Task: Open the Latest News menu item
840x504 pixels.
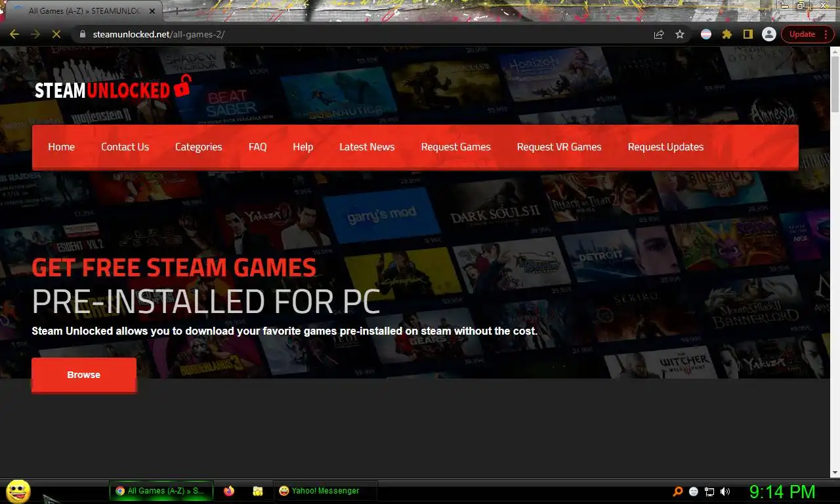Action: tap(367, 147)
